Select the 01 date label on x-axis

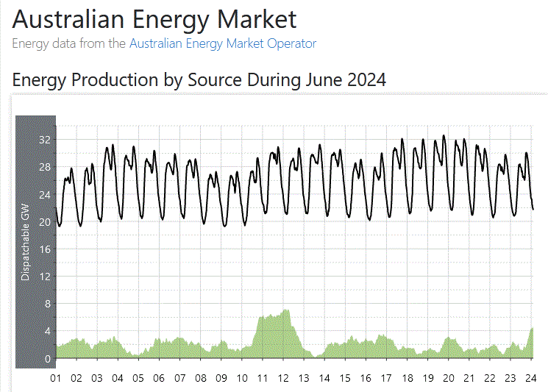(55, 378)
